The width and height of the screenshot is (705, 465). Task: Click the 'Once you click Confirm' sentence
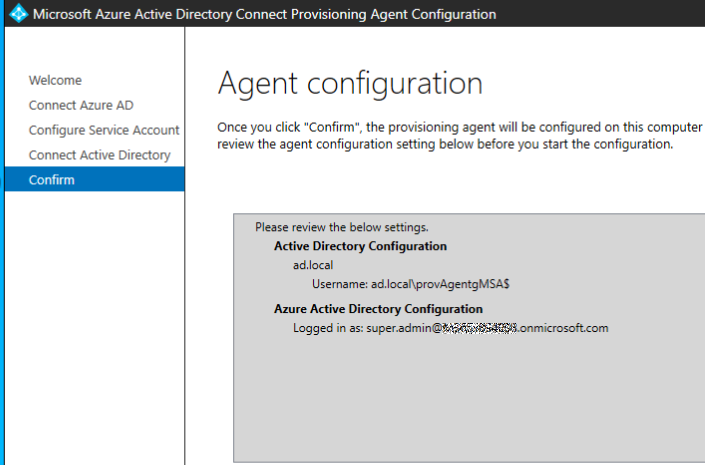(x=460, y=127)
